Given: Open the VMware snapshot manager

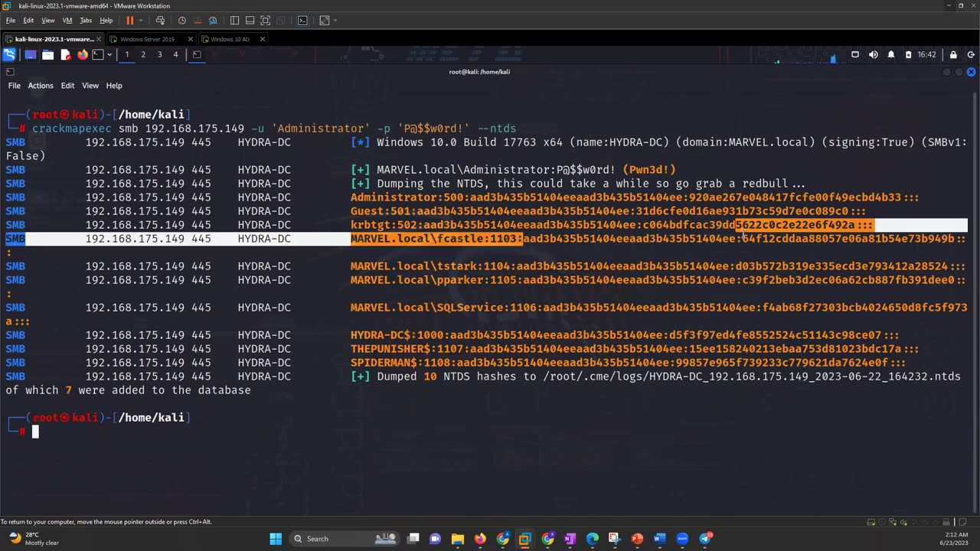Looking at the screenshot, I should (x=213, y=21).
